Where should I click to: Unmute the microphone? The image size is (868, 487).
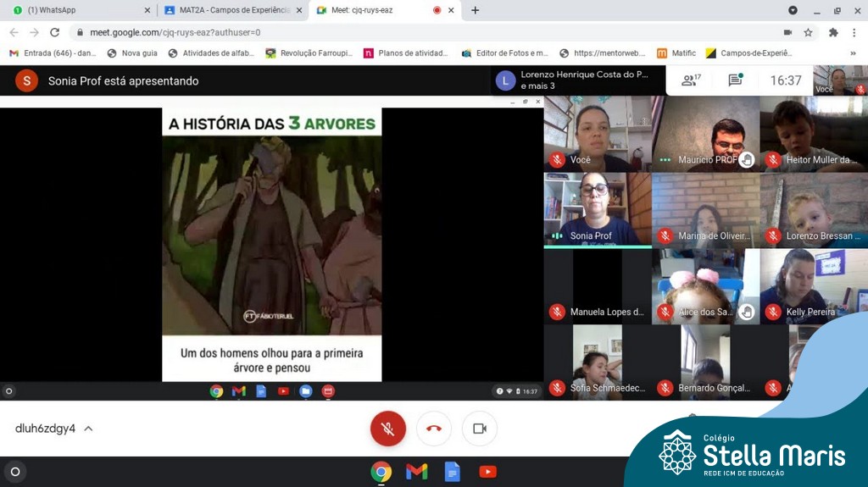pyautogui.click(x=388, y=429)
